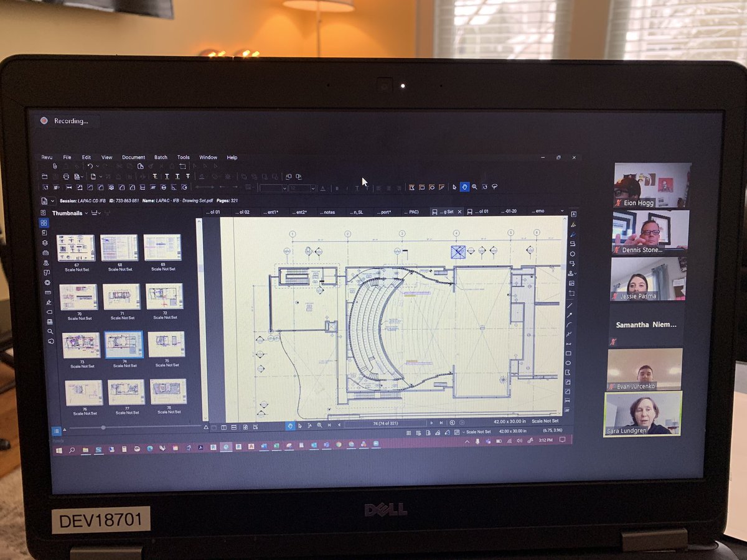Jump to the first page
The height and width of the screenshot is (560, 747).
(329, 426)
